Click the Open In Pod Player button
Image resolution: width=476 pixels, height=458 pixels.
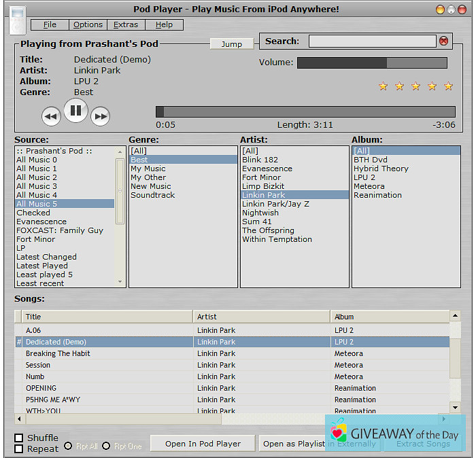(203, 444)
